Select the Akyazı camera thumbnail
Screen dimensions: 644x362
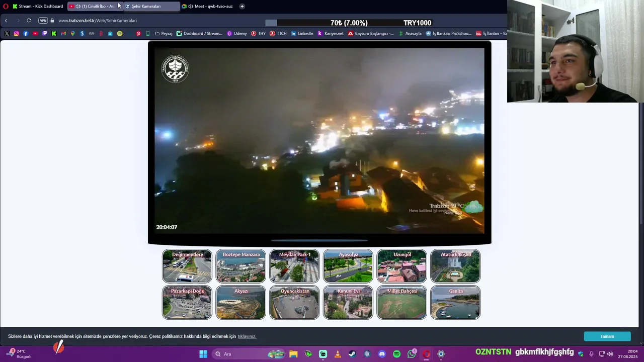(x=240, y=302)
